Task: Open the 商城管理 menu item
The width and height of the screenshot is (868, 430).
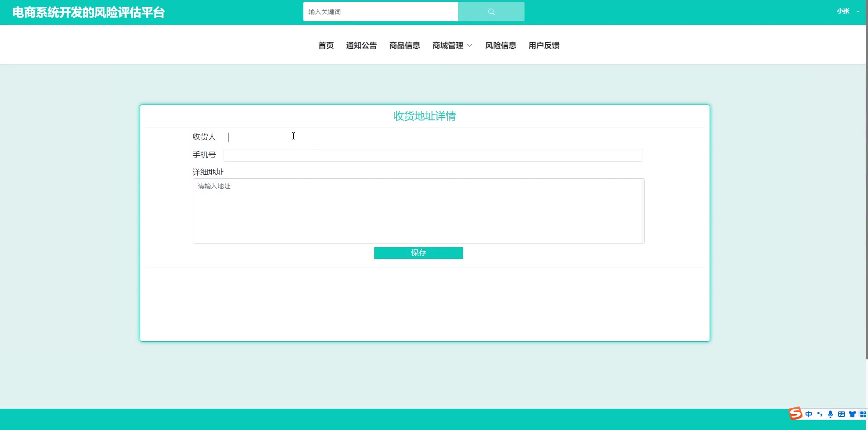Action: point(448,45)
